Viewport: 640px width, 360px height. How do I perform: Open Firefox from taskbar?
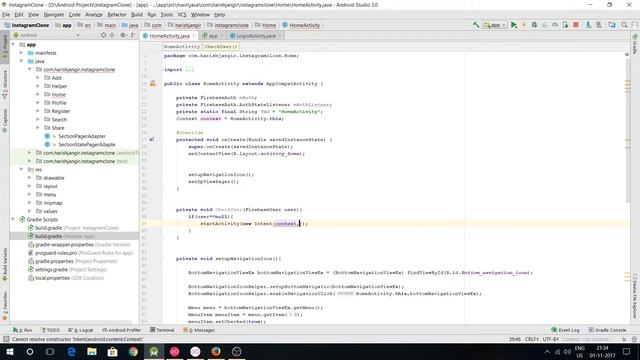[x=216, y=351]
